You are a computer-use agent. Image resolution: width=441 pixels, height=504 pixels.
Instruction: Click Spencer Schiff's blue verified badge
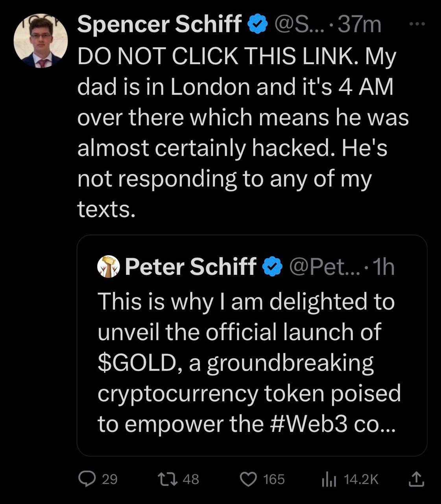[258, 25]
